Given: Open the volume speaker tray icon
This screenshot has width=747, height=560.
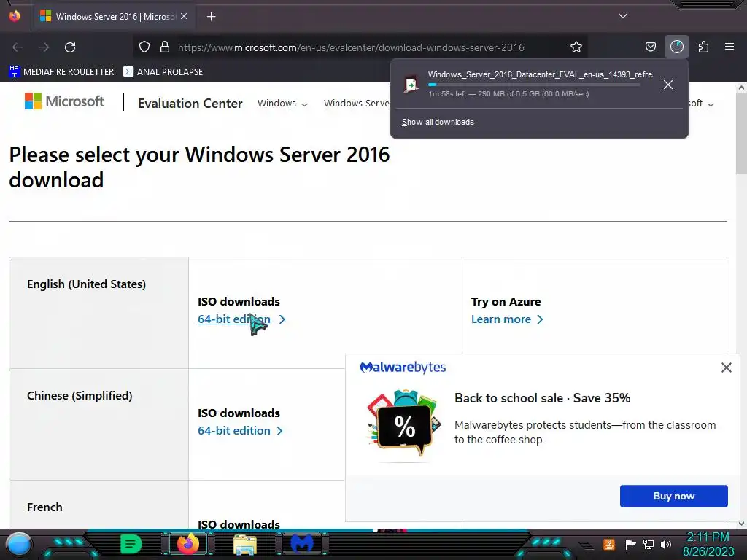Looking at the screenshot, I should [665, 544].
